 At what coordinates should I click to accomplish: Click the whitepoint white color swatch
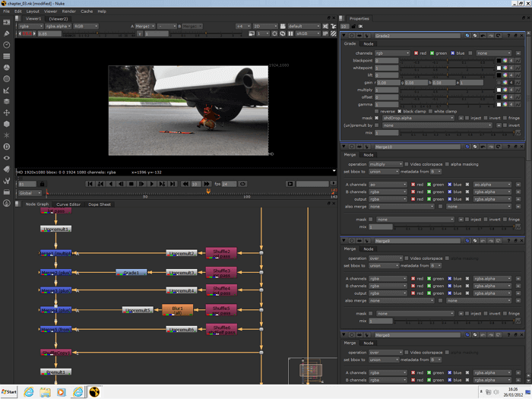pyautogui.click(x=499, y=68)
